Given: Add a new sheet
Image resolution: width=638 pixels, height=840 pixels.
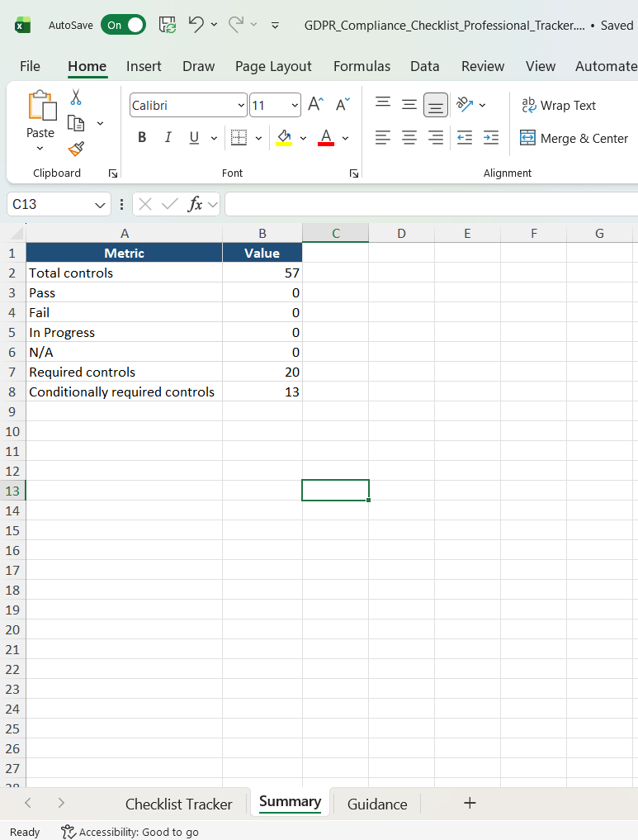Looking at the screenshot, I should (x=470, y=803).
